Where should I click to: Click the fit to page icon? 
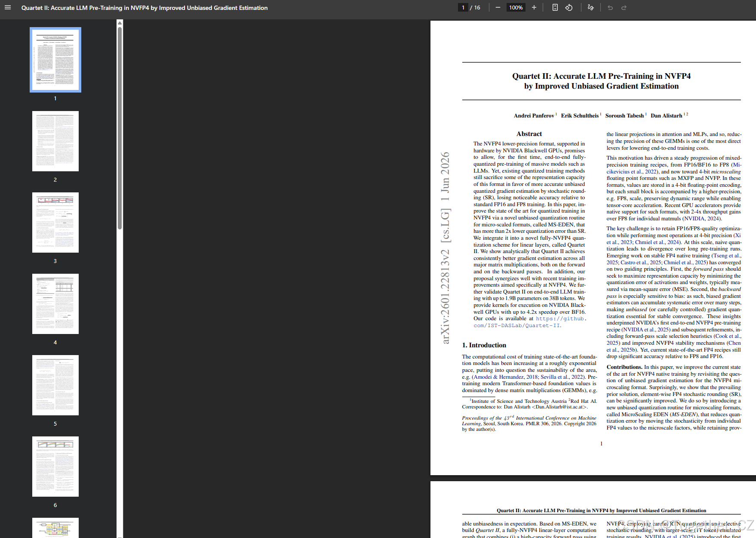[x=555, y=7]
